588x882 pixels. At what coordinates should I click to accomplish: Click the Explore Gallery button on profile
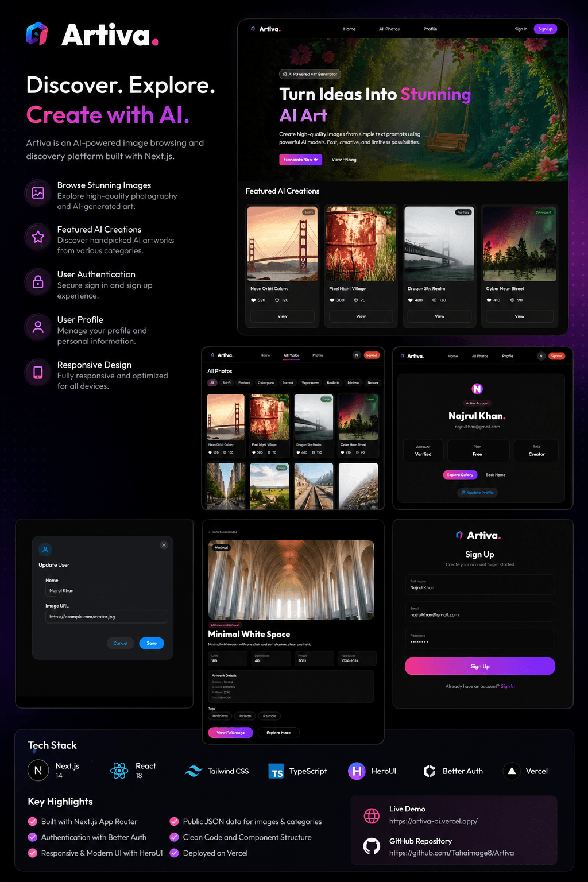(x=461, y=475)
